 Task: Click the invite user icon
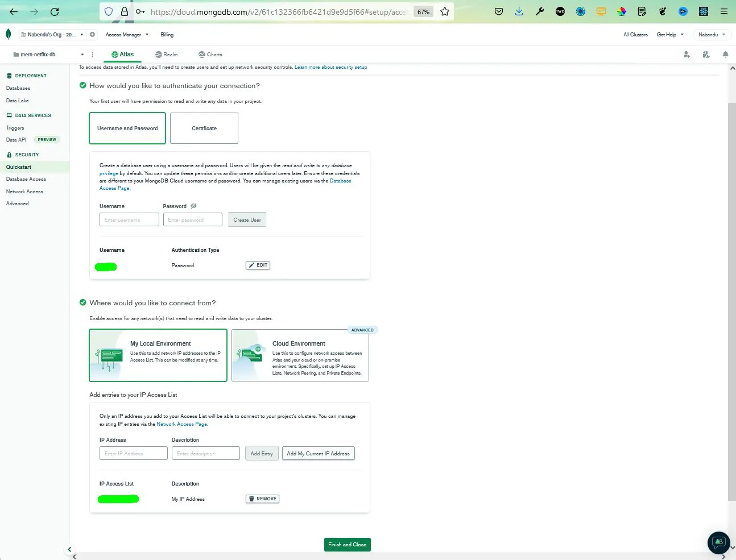[x=687, y=55]
